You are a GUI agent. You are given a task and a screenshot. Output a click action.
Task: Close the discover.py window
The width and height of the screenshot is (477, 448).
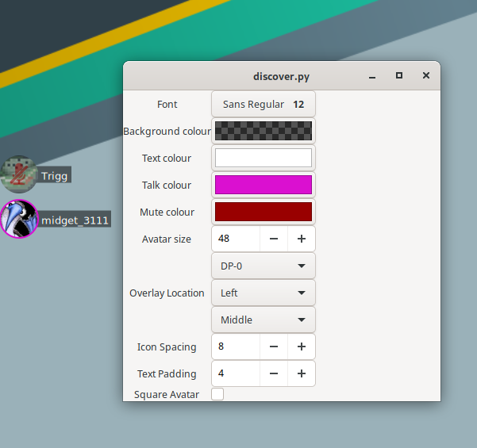pos(426,75)
